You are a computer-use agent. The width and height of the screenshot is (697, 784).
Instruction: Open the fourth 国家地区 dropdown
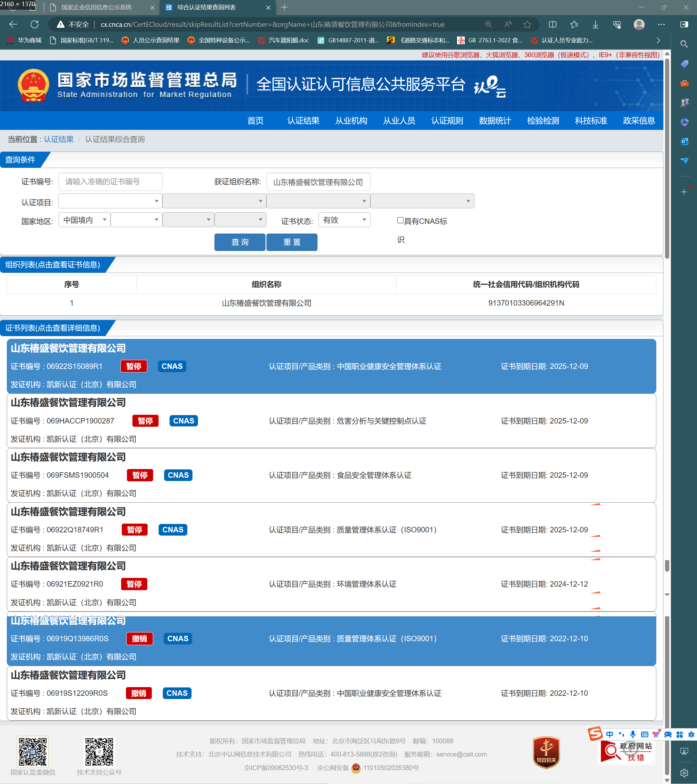tap(240, 220)
